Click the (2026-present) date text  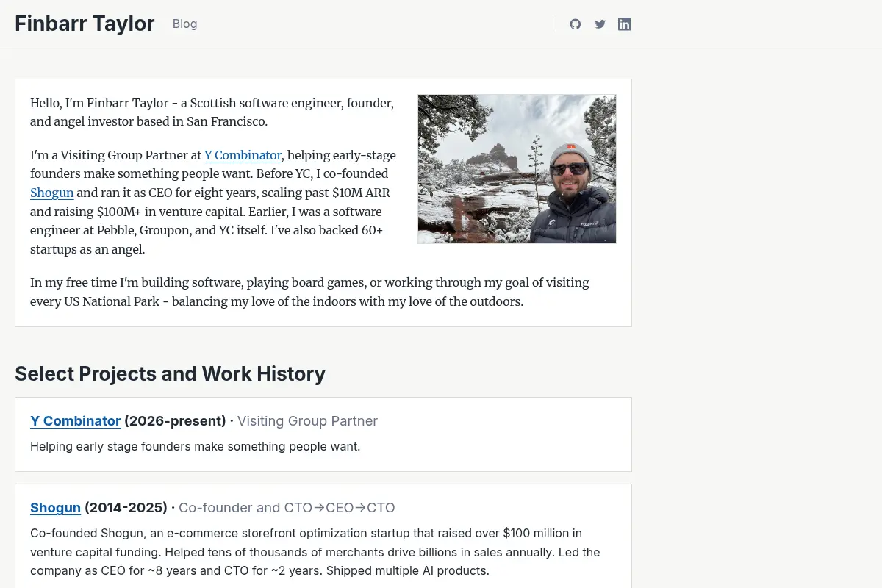(175, 421)
